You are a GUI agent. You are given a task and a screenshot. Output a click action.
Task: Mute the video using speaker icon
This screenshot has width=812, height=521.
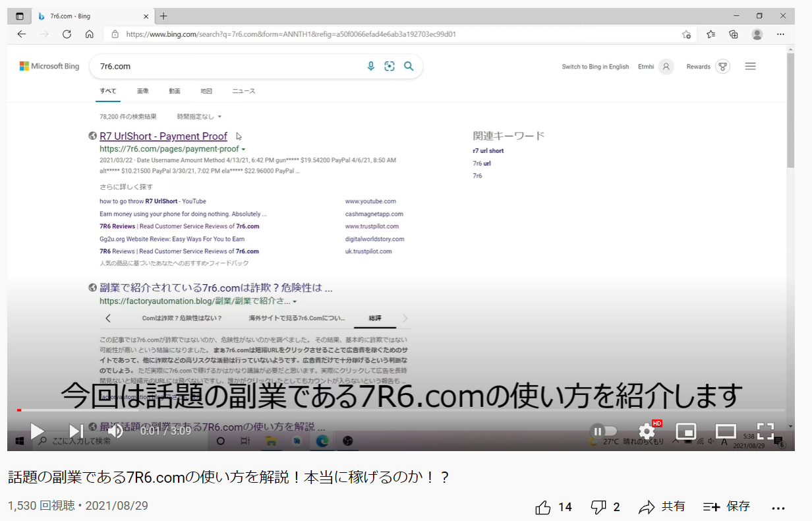coord(115,431)
